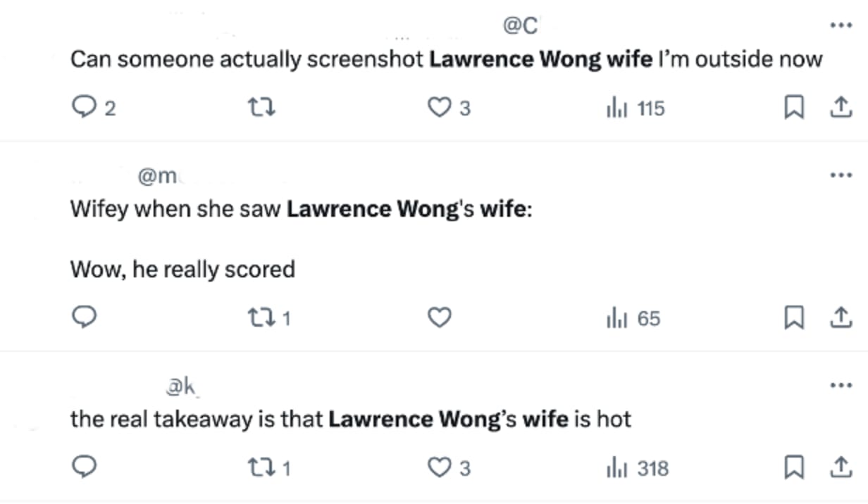Like the 'Wow, he really scored' tweet
This screenshot has width=868, height=504.
coord(440,318)
